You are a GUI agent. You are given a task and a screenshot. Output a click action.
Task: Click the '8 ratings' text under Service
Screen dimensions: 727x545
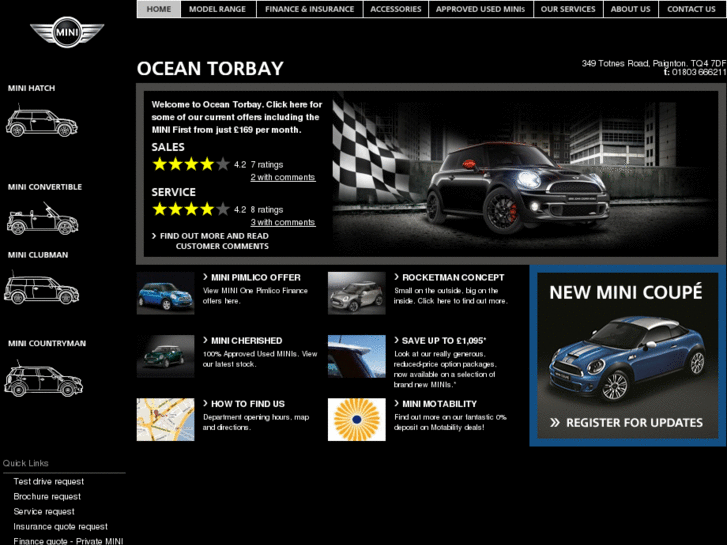pos(267,210)
